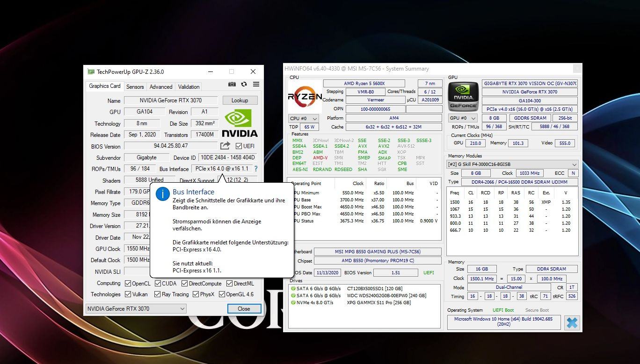Toggle the Vulkan checkbox
The width and height of the screenshot is (640, 364).
(128, 294)
